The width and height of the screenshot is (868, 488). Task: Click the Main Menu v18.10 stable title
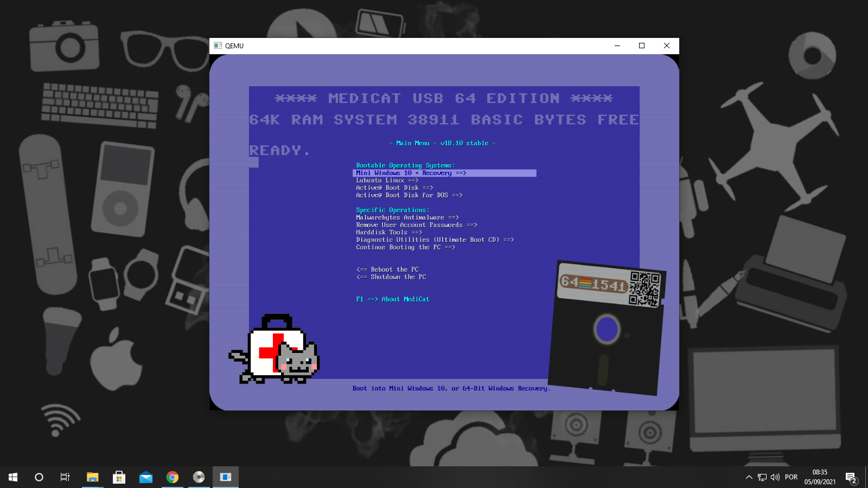coord(442,143)
